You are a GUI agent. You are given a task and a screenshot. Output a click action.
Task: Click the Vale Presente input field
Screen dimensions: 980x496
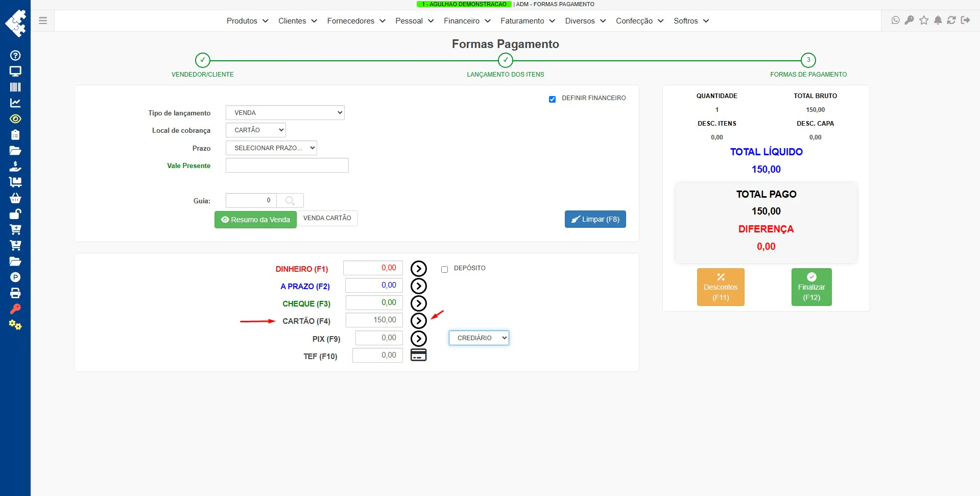[x=287, y=166]
